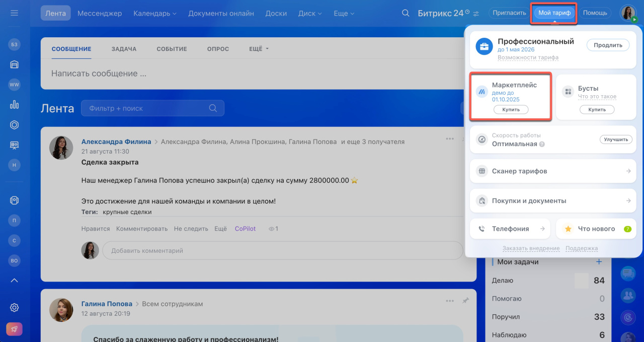The image size is (644, 342).
Task: Switch to the Лента tab
Action: tap(55, 13)
